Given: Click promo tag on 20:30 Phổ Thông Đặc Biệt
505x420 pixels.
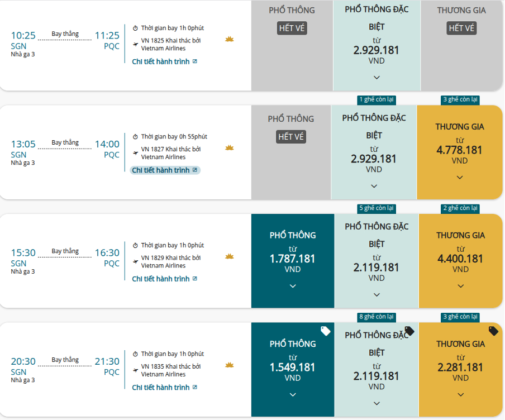Looking at the screenshot, I should (x=409, y=331).
